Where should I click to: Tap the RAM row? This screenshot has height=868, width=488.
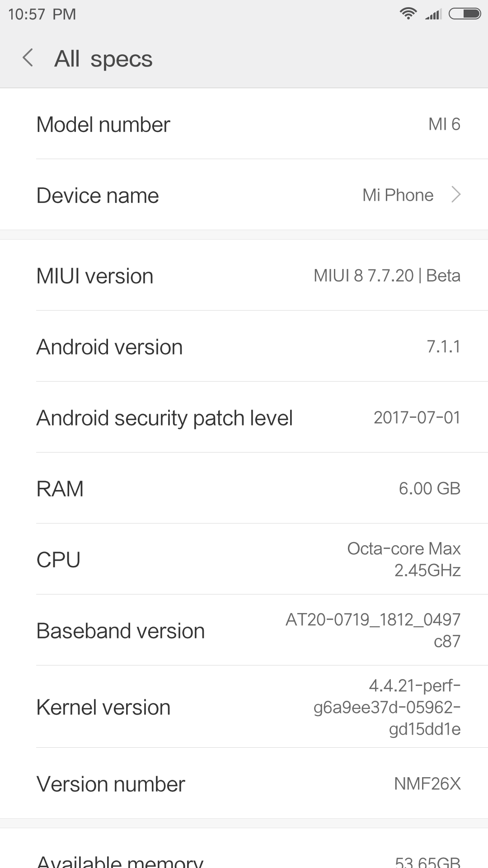244,489
